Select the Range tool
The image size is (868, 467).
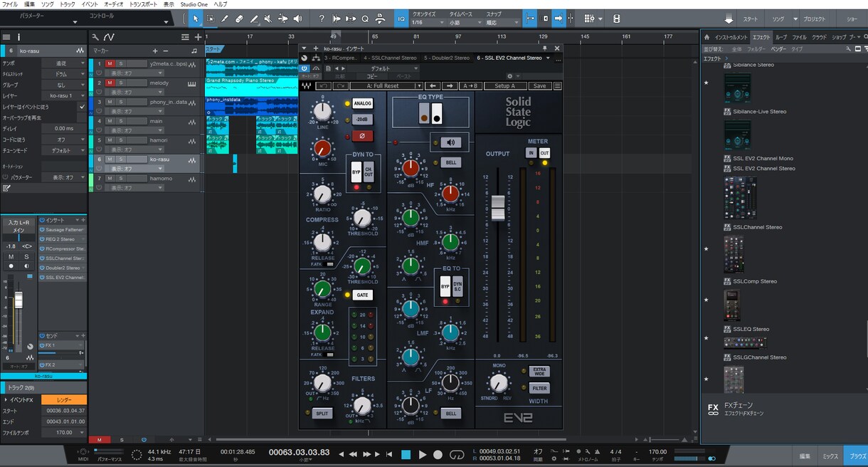(211, 19)
